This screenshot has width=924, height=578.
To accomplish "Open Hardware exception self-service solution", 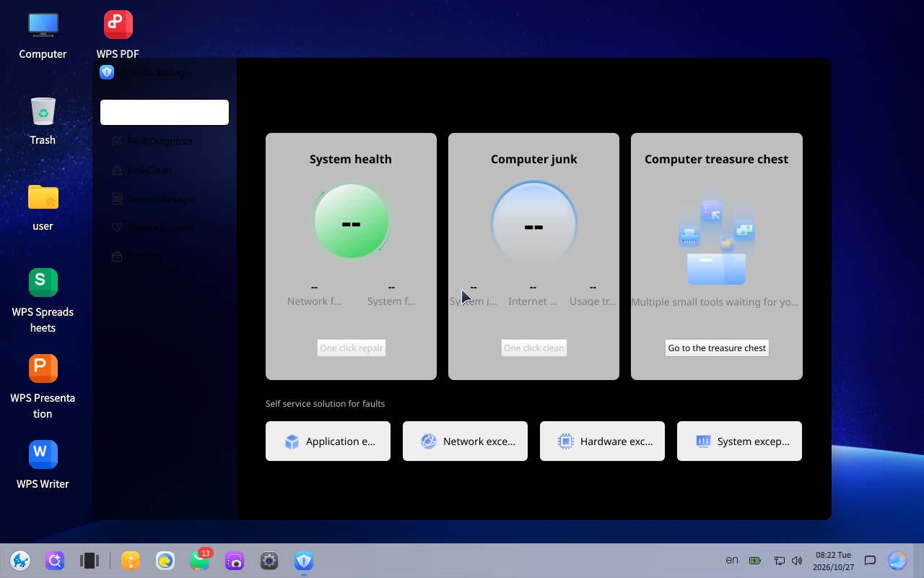I will [x=602, y=441].
